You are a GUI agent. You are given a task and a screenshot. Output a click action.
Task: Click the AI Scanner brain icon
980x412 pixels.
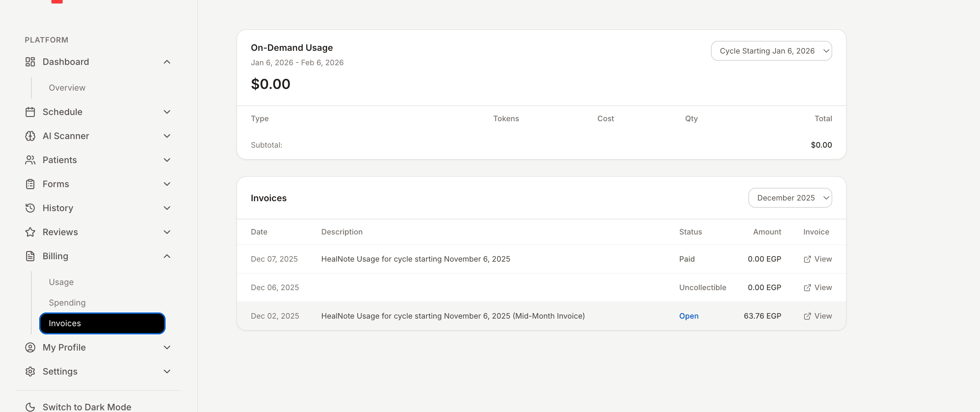(x=30, y=136)
